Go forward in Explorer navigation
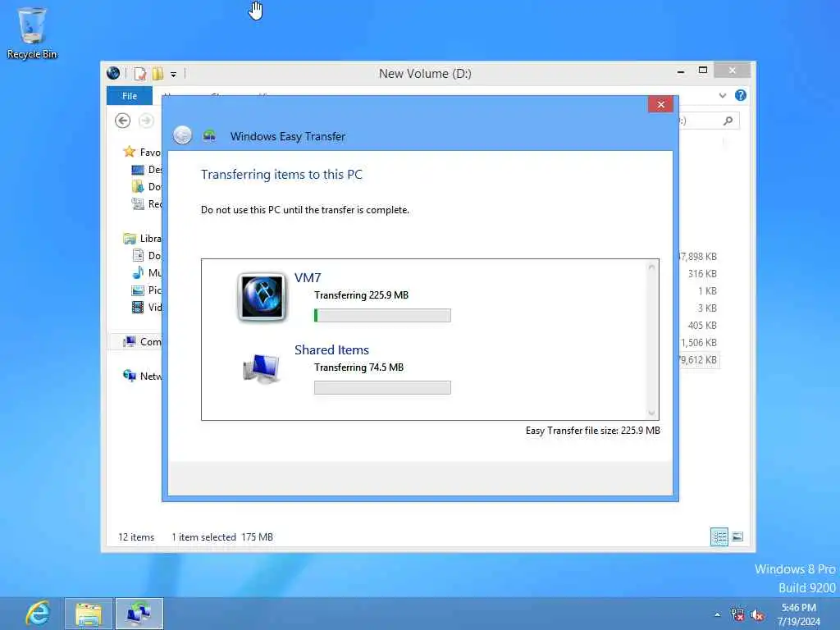Viewport: 840px width, 630px height. coord(146,121)
